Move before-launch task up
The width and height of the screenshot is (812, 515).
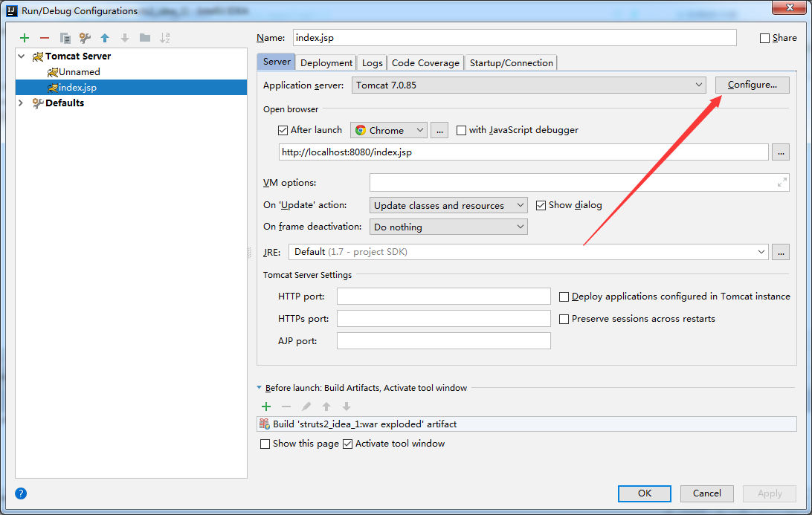[326, 407]
